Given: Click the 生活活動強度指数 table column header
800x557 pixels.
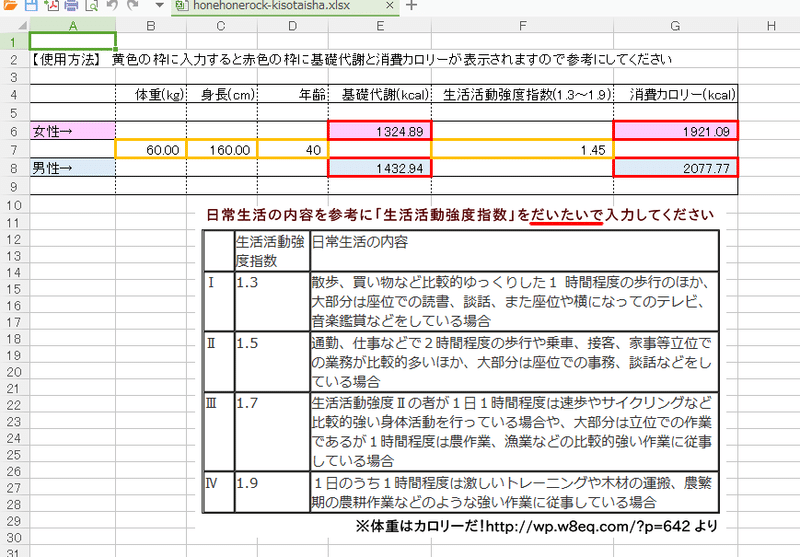Looking at the screenshot, I should (x=272, y=250).
